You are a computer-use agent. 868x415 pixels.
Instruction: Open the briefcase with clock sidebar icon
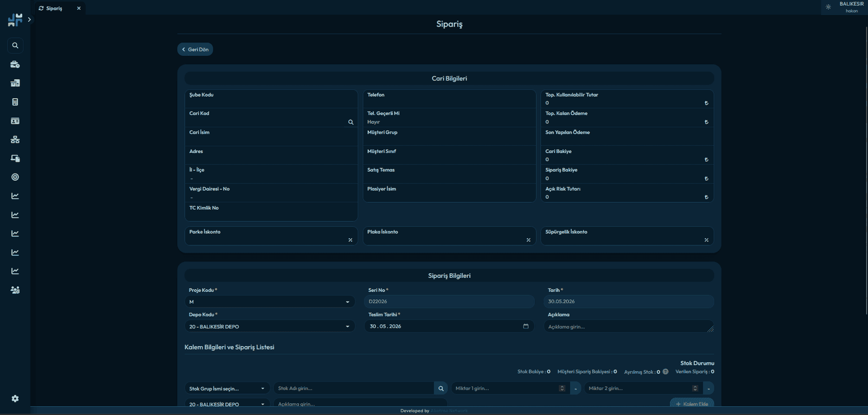tap(15, 65)
